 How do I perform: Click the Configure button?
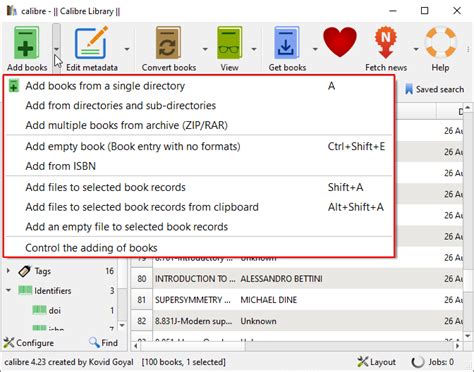[29, 343]
